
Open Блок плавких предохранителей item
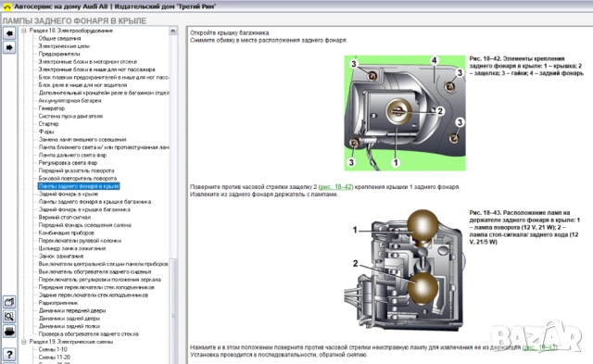pyautogui.click(x=103, y=77)
